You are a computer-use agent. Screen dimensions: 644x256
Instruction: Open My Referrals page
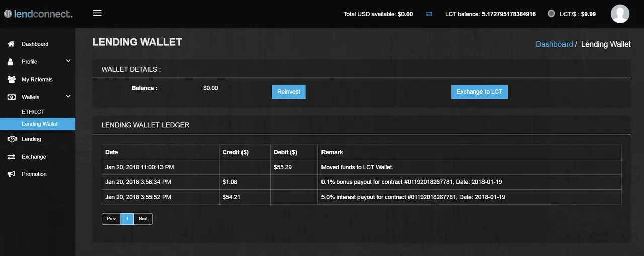click(37, 80)
